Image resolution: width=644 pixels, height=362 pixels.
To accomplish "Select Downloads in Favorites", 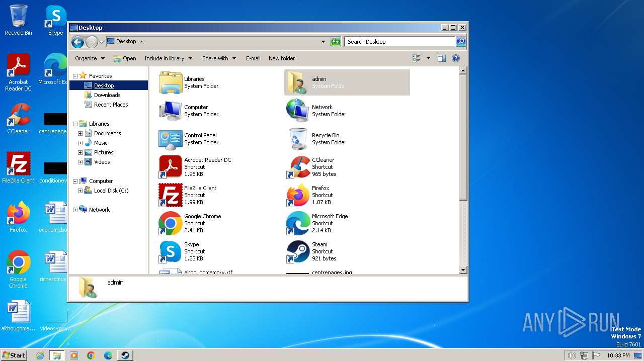I will [x=107, y=95].
